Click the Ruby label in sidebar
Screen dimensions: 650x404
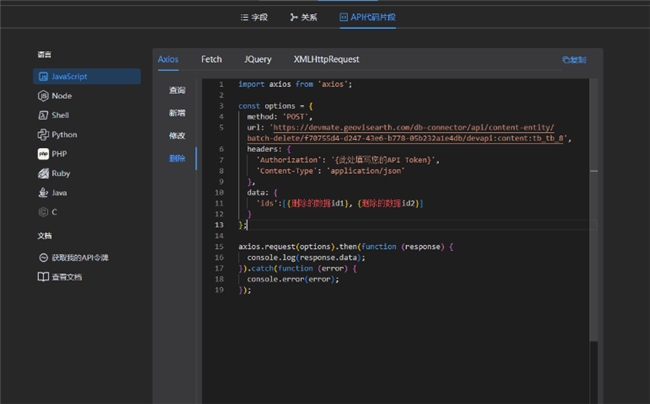point(61,174)
